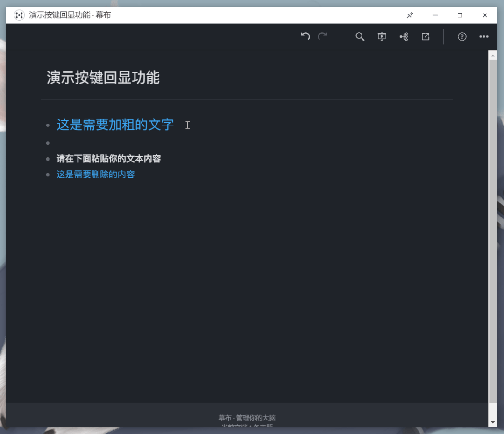The image size is (504, 434).
Task: Open the help question mark
Action: coord(462,36)
